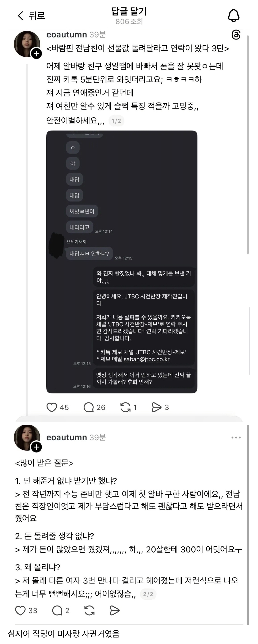Tap the Threads logo icon on first post
This screenshot has height=644, width=258.
coord(236,35)
